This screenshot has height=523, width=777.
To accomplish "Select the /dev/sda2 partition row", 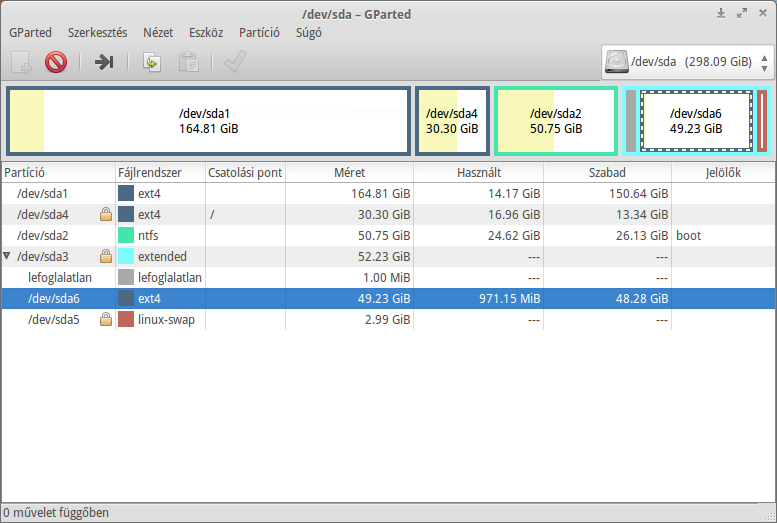I will tap(388, 235).
